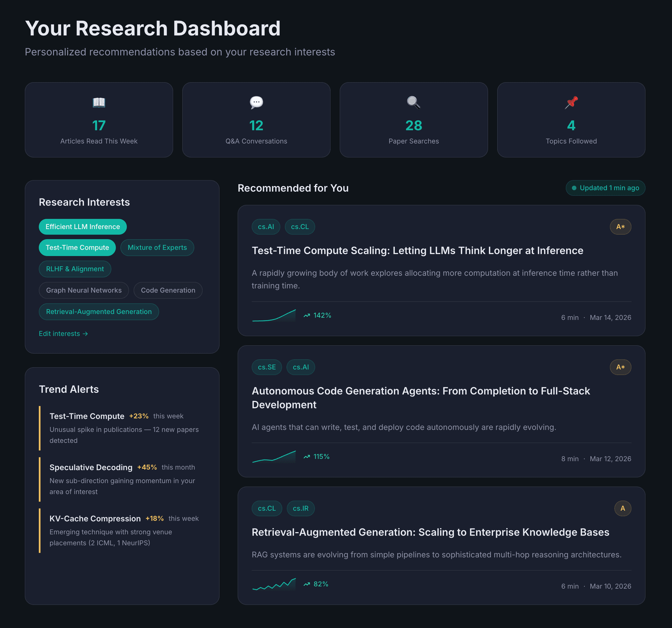Click the book icon on Articles Read card
The image size is (672, 628).
click(x=99, y=103)
